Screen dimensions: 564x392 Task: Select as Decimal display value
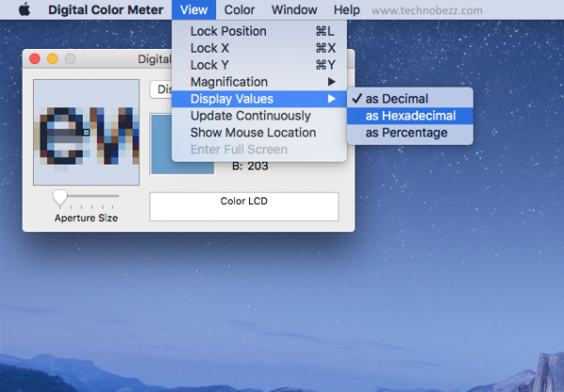tap(410, 99)
